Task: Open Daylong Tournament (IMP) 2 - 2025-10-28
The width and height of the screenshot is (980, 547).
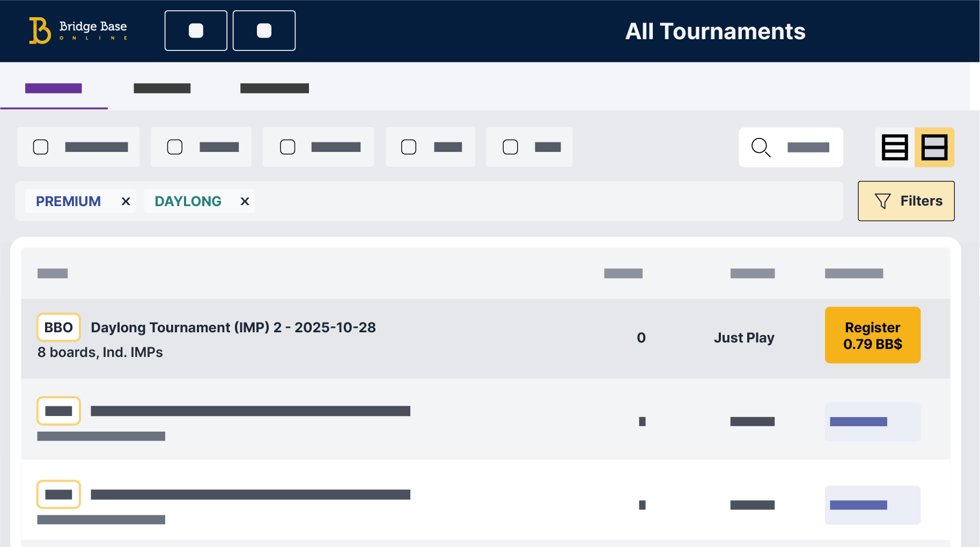Action: click(233, 327)
